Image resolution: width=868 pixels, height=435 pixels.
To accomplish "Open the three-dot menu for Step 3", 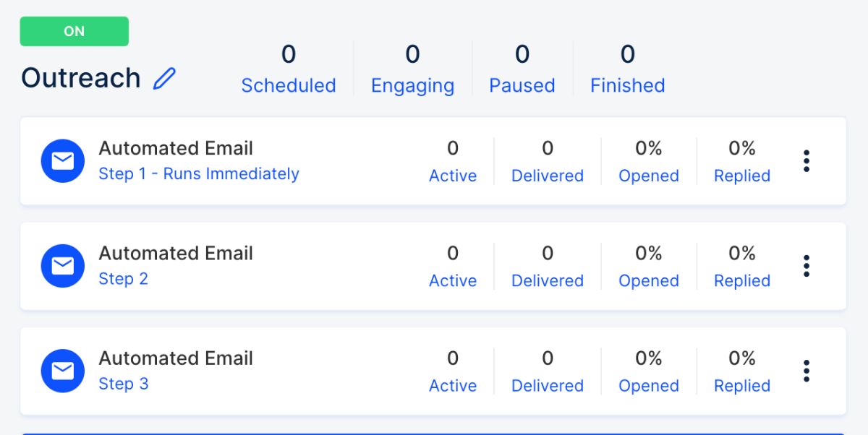I will pos(807,371).
